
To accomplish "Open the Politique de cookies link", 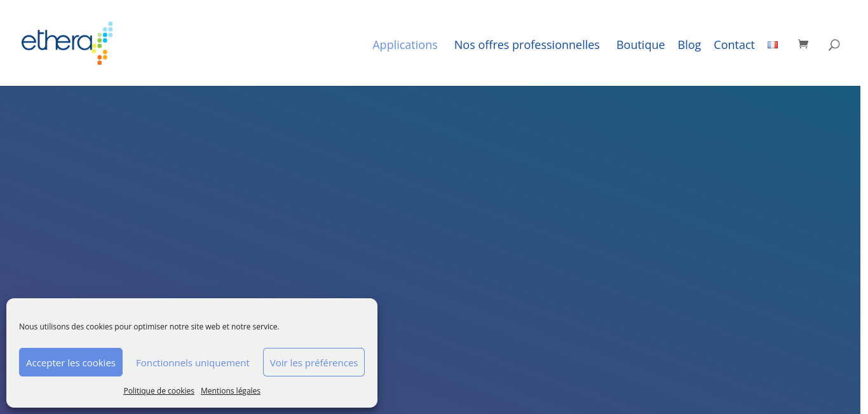I will pyautogui.click(x=159, y=391).
